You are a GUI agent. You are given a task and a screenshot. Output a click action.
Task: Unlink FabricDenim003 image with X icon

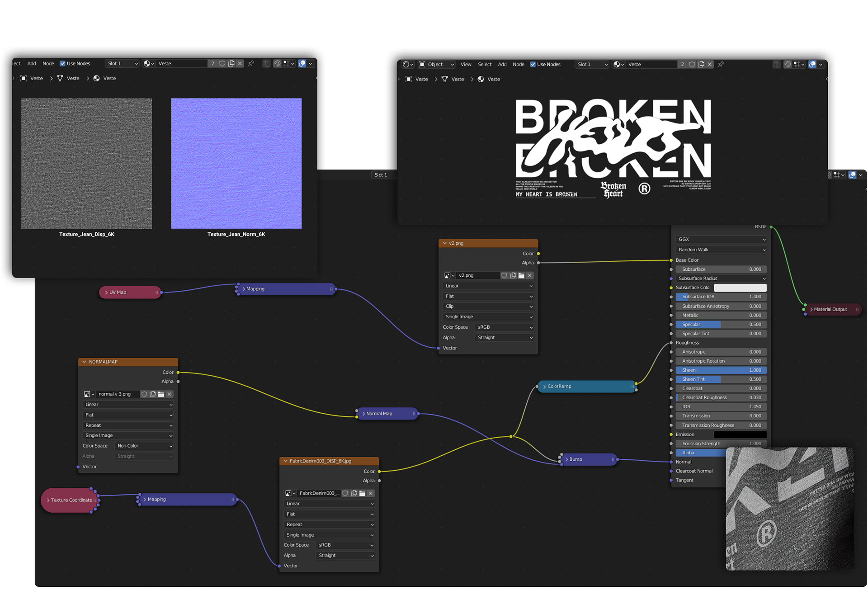[x=371, y=493]
